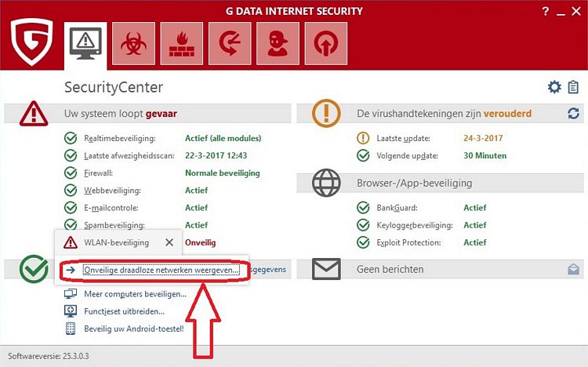Click the Laatste update entry
This screenshot has height=367, width=588.
(x=403, y=138)
